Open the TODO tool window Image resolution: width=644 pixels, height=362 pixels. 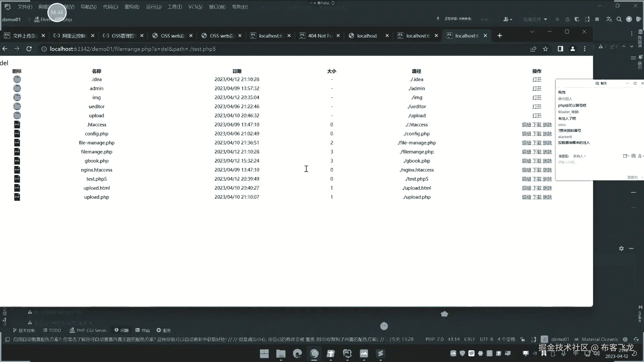pyautogui.click(x=52, y=330)
